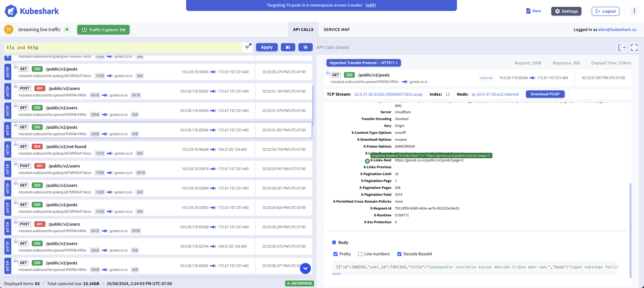Viewport: 644px width, 288px height.
Task: Click the Download PCAP button
Action: [545, 94]
